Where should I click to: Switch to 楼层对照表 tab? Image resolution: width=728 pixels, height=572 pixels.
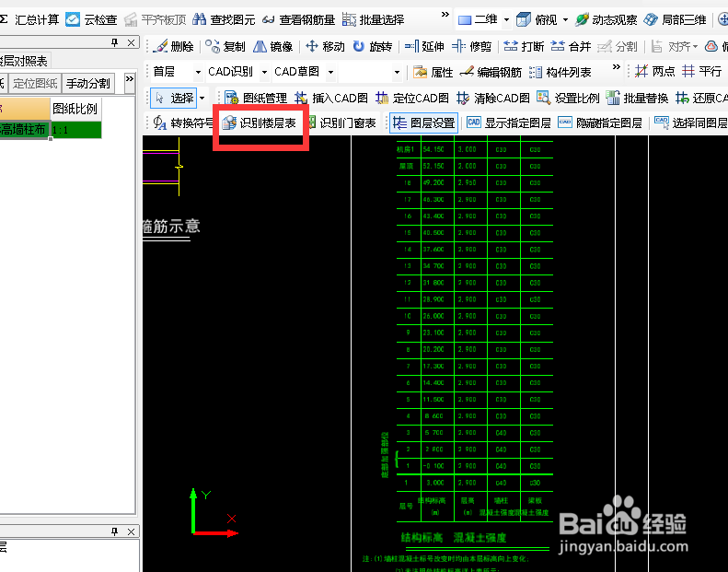(24, 61)
